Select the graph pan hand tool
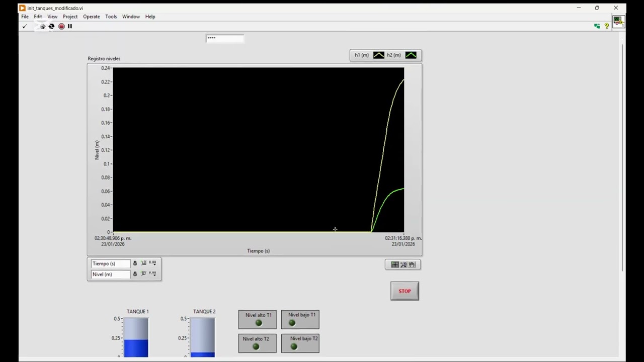Image resolution: width=644 pixels, height=362 pixels. tap(412, 264)
